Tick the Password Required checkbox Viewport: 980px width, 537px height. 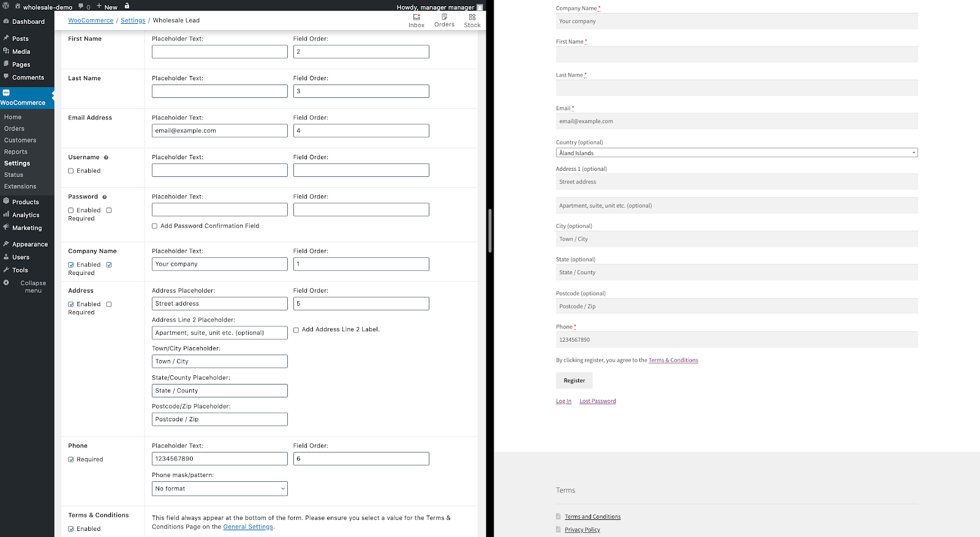click(109, 210)
